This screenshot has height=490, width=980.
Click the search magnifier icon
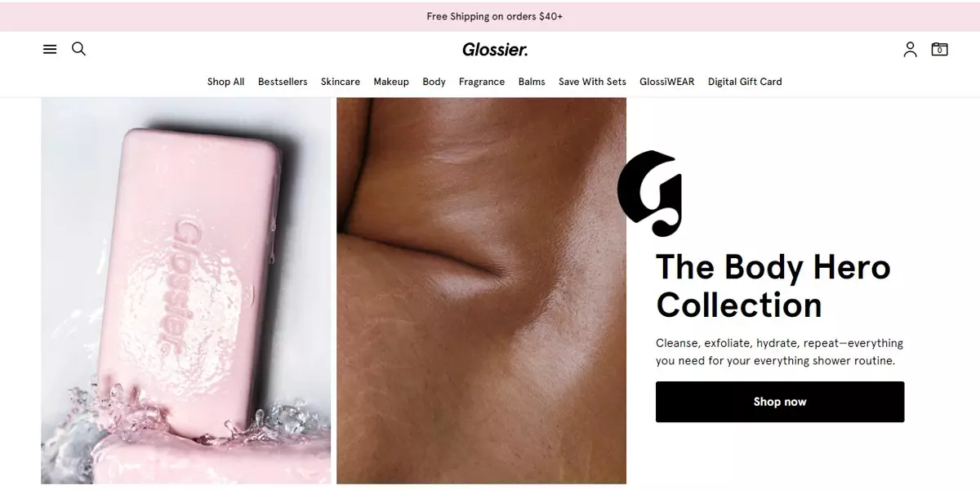click(78, 49)
